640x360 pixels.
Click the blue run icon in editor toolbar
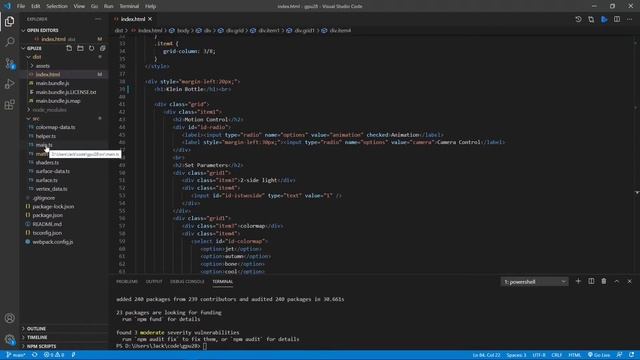click(x=604, y=19)
